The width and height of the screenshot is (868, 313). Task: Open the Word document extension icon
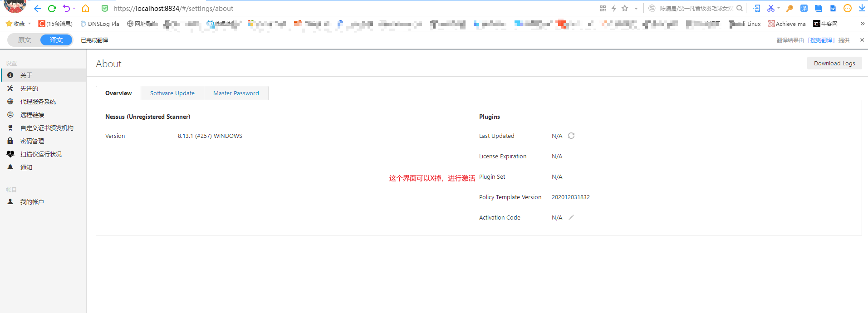833,8
